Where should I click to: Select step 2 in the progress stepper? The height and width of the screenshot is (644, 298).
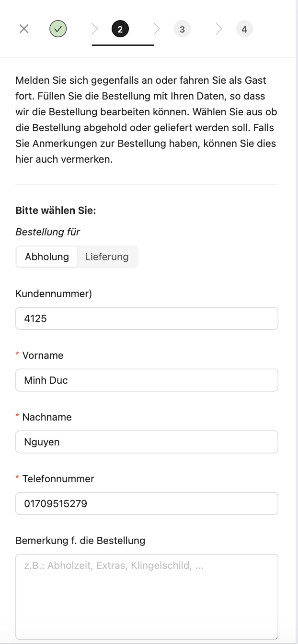click(120, 29)
